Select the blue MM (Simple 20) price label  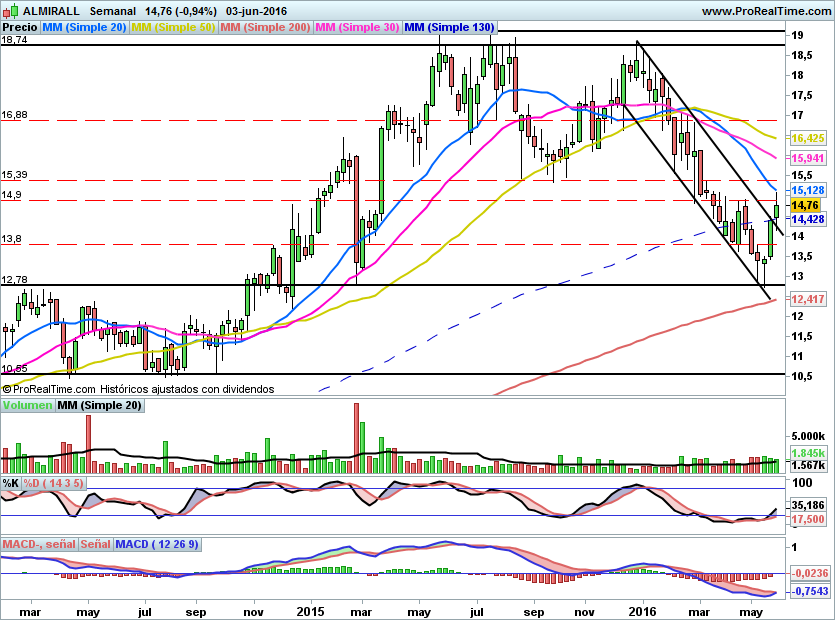tap(84, 27)
